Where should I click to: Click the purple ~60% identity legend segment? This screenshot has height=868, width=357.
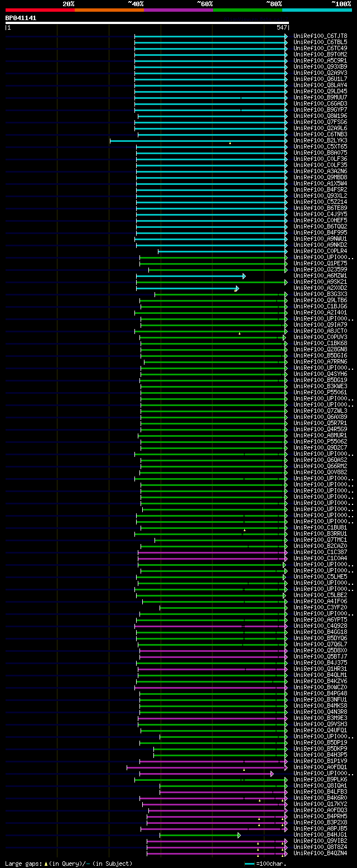(x=178, y=10)
